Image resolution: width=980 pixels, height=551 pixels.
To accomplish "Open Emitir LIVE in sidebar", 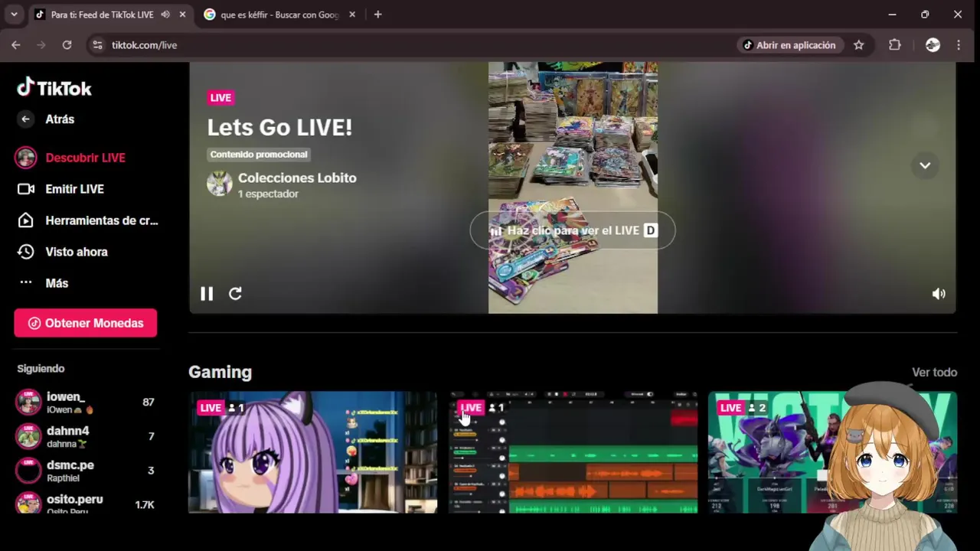I will [74, 189].
